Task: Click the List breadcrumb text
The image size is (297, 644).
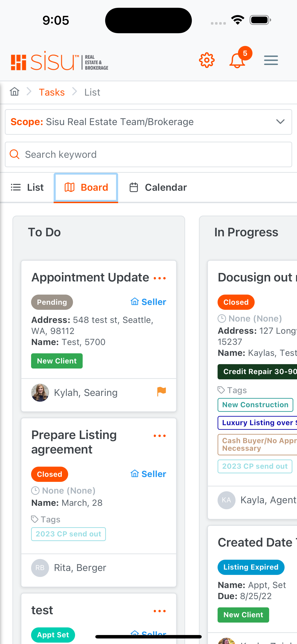Action: click(92, 92)
